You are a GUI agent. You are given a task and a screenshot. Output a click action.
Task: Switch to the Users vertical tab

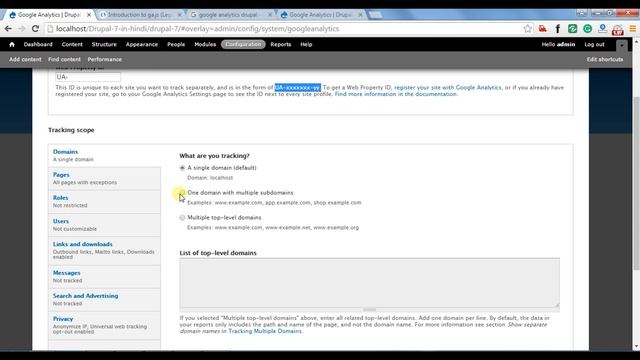pyautogui.click(x=104, y=224)
